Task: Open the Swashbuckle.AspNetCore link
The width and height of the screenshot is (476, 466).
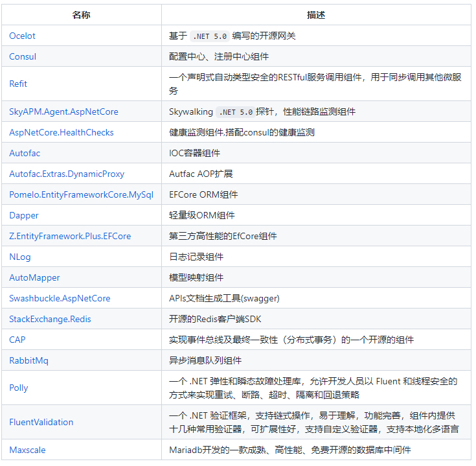Action: click(60, 298)
